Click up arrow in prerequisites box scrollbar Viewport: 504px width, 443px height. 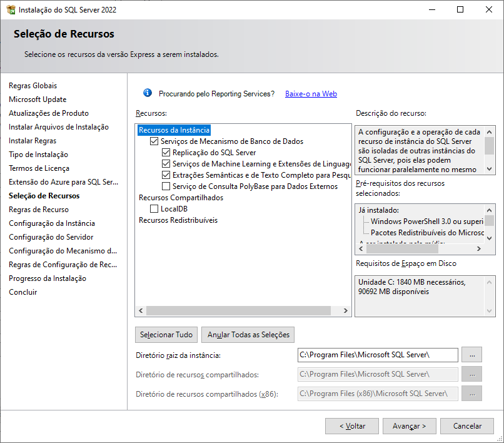point(489,210)
